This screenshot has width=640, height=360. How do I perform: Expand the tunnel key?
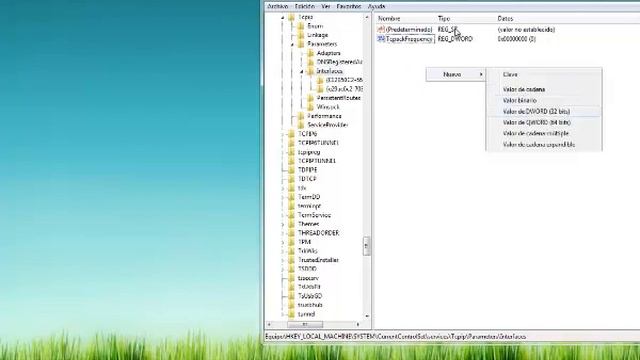282,314
